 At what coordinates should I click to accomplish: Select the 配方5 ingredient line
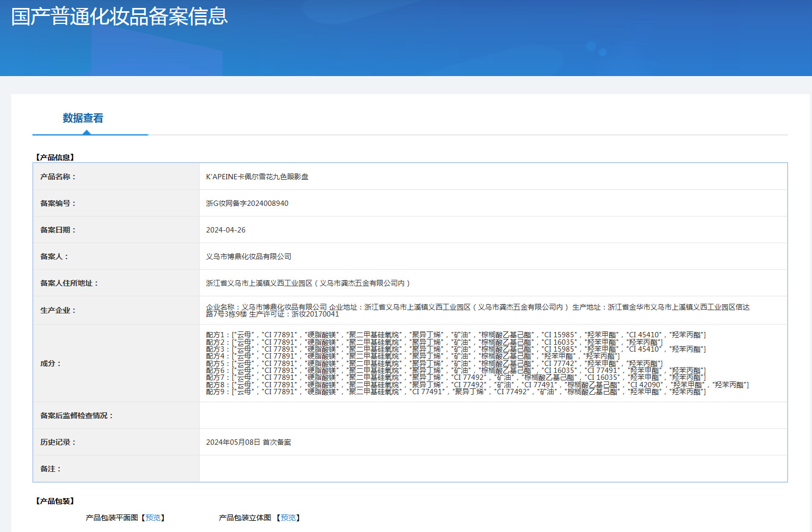click(x=434, y=363)
